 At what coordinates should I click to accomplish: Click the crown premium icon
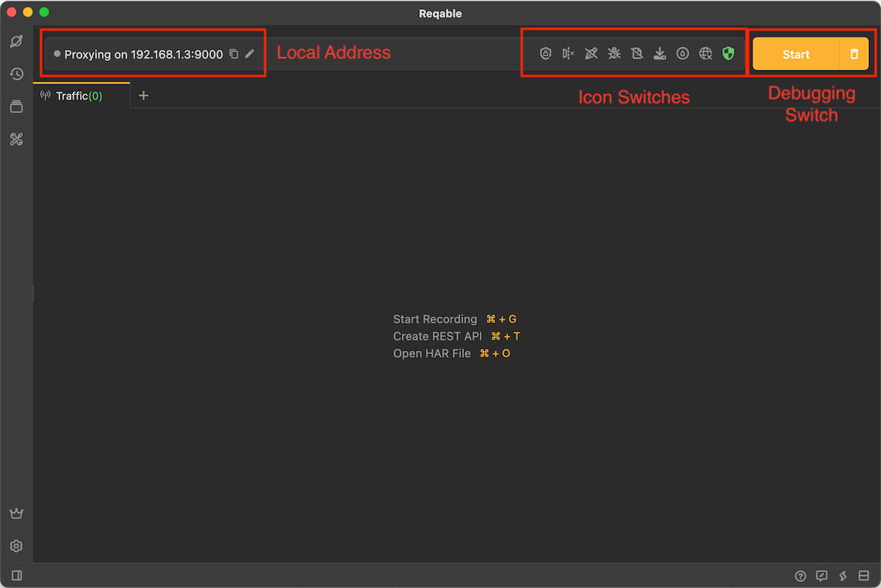16,514
